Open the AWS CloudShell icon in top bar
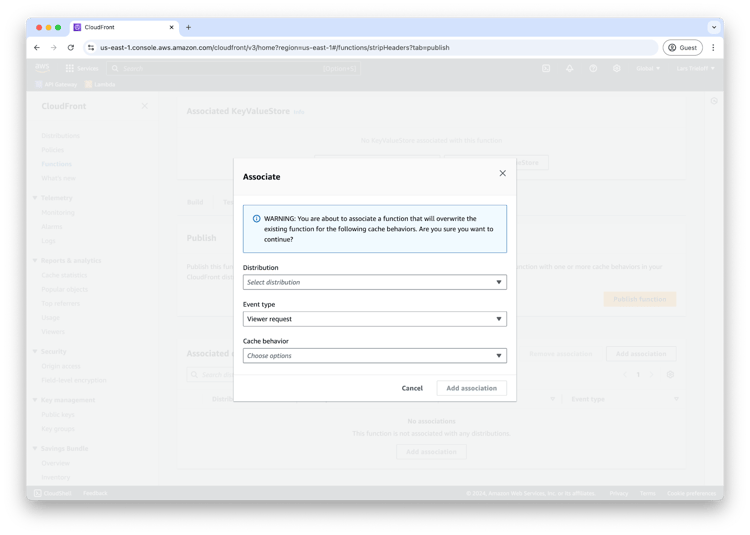 pos(546,68)
